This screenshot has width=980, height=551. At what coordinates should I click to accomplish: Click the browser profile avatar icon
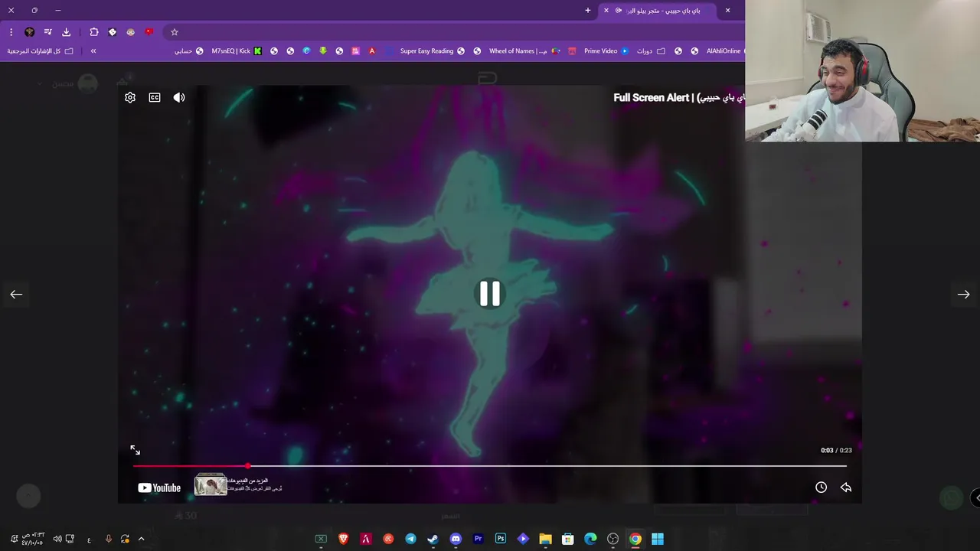(29, 32)
